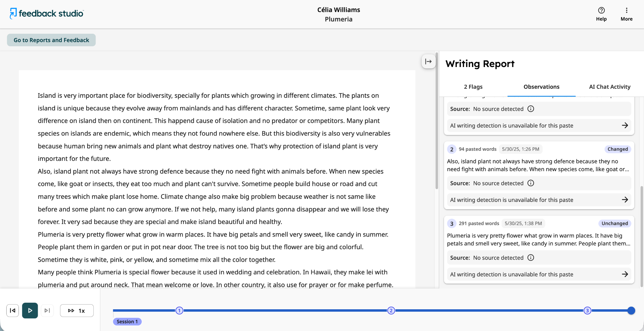Click the 5/30/25, 1:26 PM timestamp
The height and width of the screenshot is (331, 644).
[520, 149]
